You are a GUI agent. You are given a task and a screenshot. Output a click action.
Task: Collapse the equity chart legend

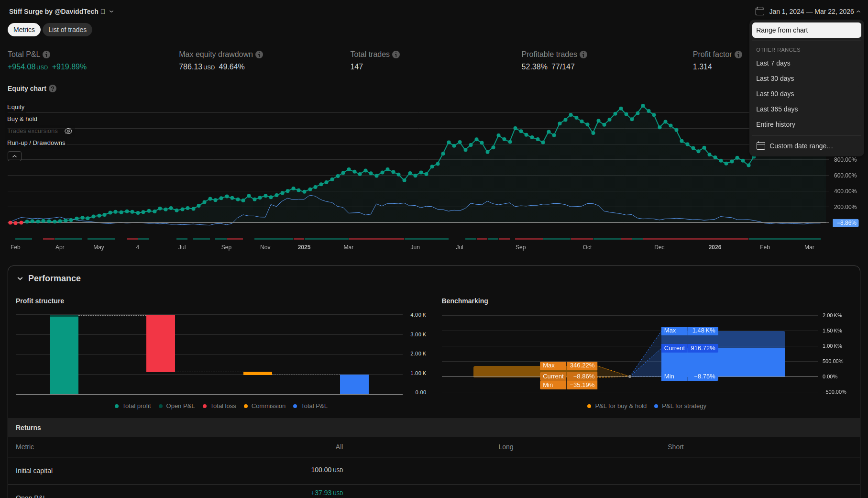[14, 156]
